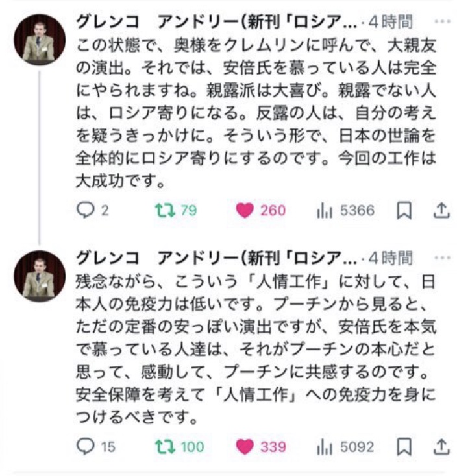View analytics of second tweet showing 5092
Viewport: 457px width, 476px height.
pos(323,447)
